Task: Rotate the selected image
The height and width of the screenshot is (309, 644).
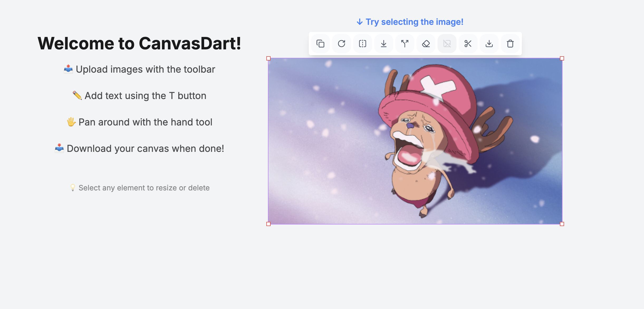Action: 342,44
